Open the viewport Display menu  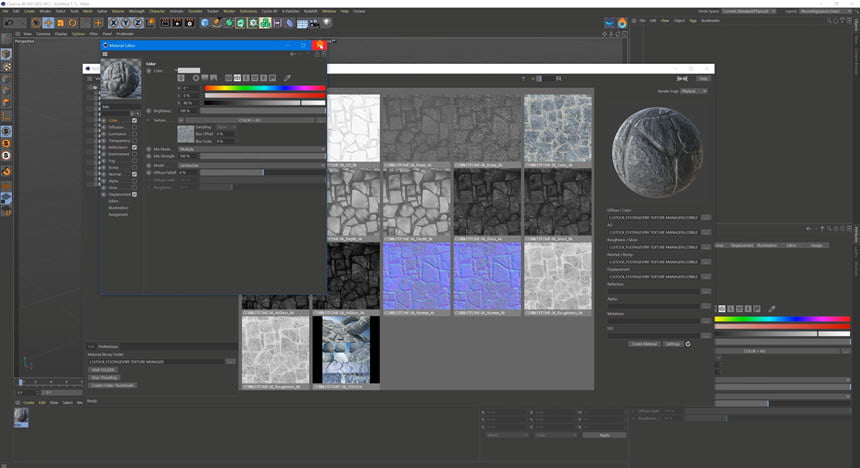(x=61, y=34)
